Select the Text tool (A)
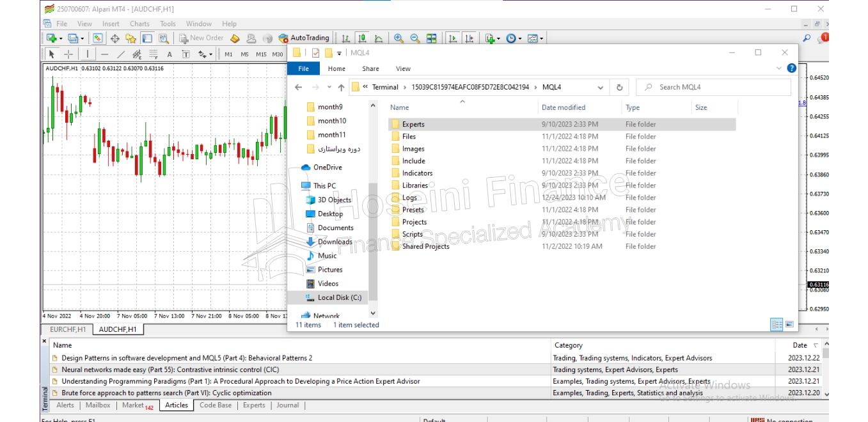 170,54
